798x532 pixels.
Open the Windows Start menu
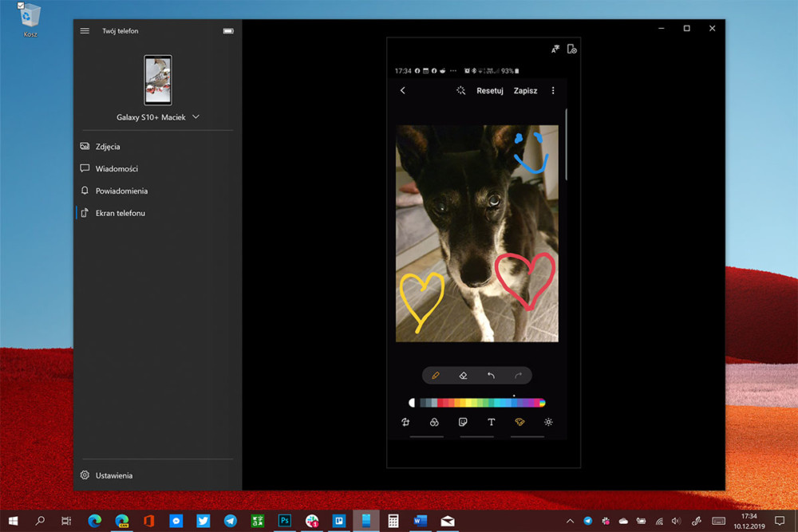(x=14, y=521)
